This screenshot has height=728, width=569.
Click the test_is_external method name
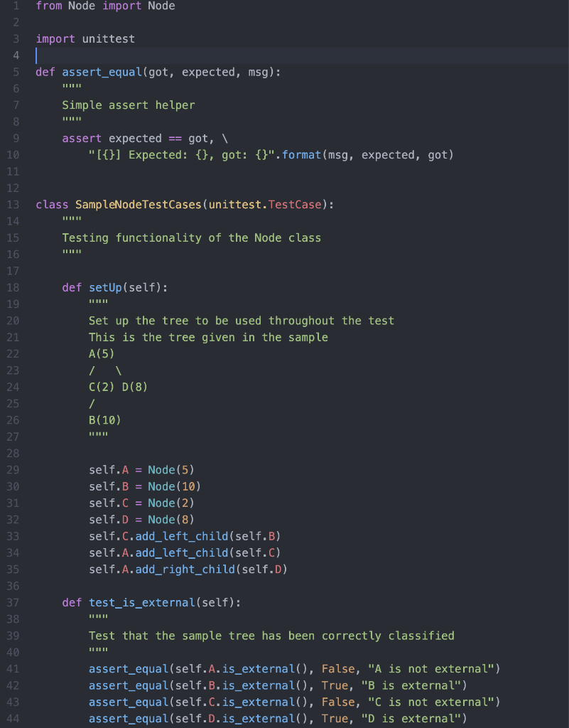pos(142,603)
